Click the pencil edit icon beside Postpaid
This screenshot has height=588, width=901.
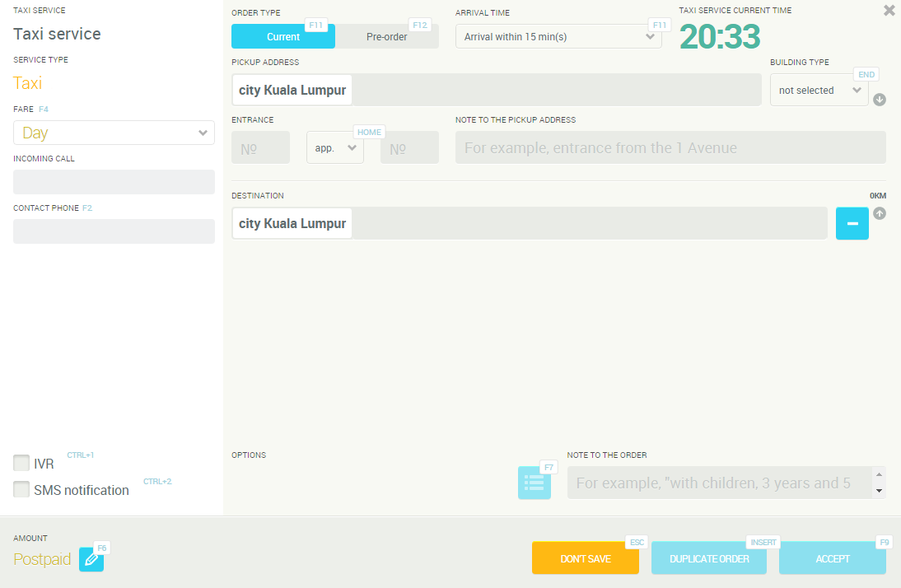tap(91, 559)
